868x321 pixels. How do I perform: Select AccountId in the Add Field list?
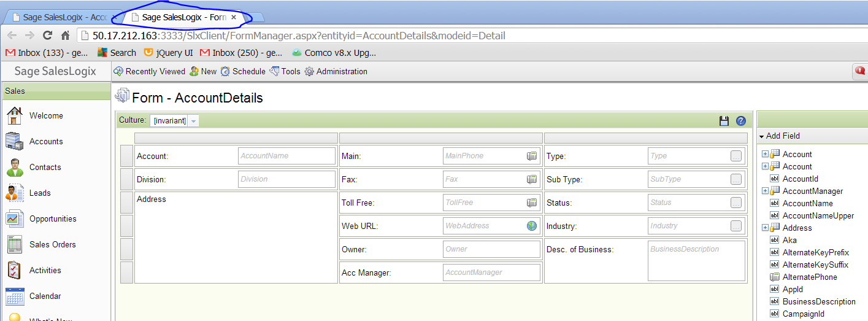coord(800,179)
